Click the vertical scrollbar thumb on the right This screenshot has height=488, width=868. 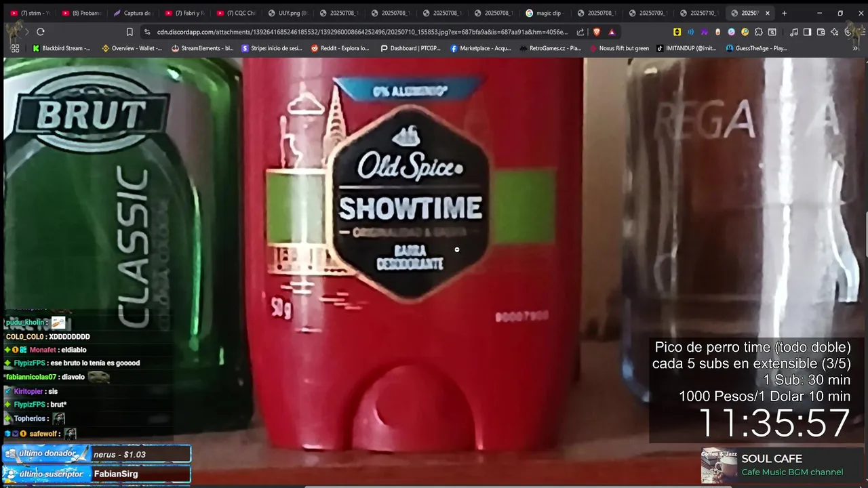point(865,235)
